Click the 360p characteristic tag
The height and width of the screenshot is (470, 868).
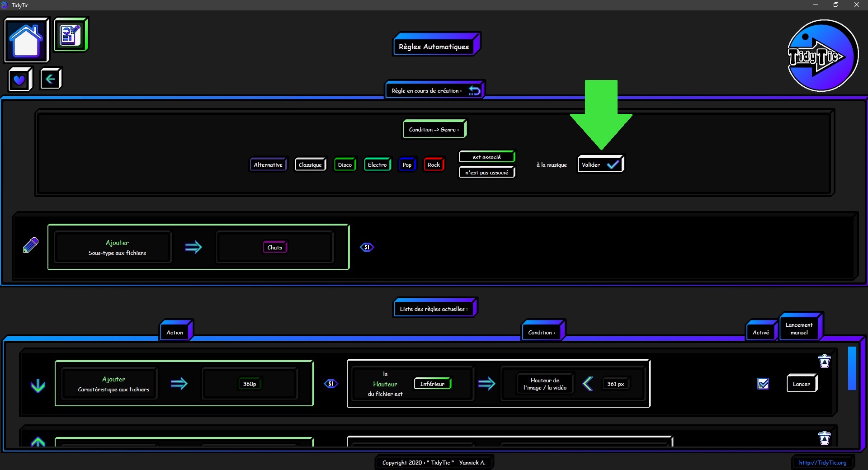click(x=250, y=384)
